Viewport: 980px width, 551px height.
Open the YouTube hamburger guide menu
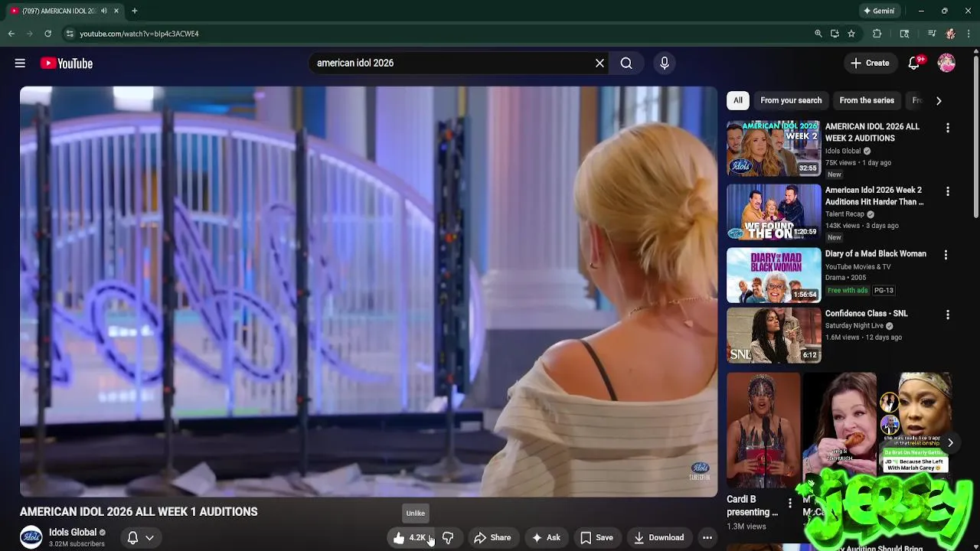point(20,64)
